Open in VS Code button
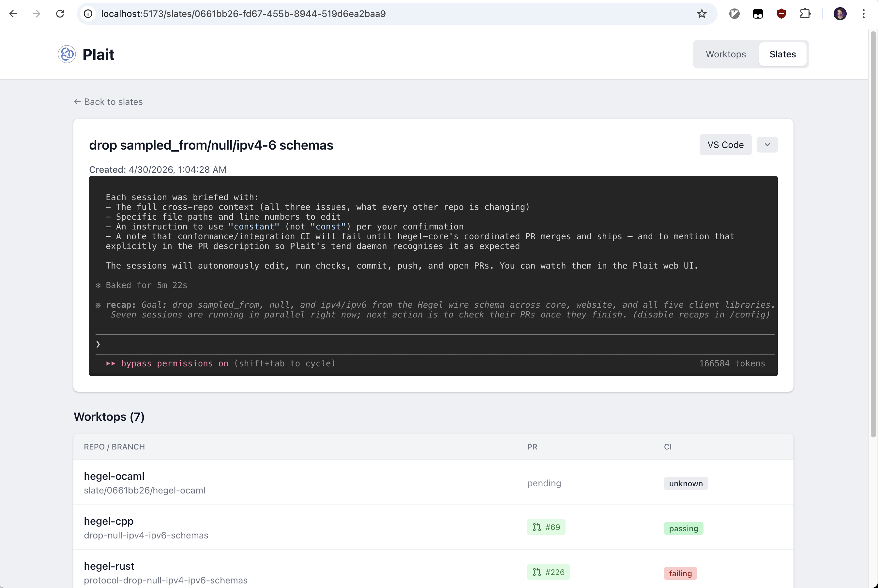 pyautogui.click(x=725, y=145)
